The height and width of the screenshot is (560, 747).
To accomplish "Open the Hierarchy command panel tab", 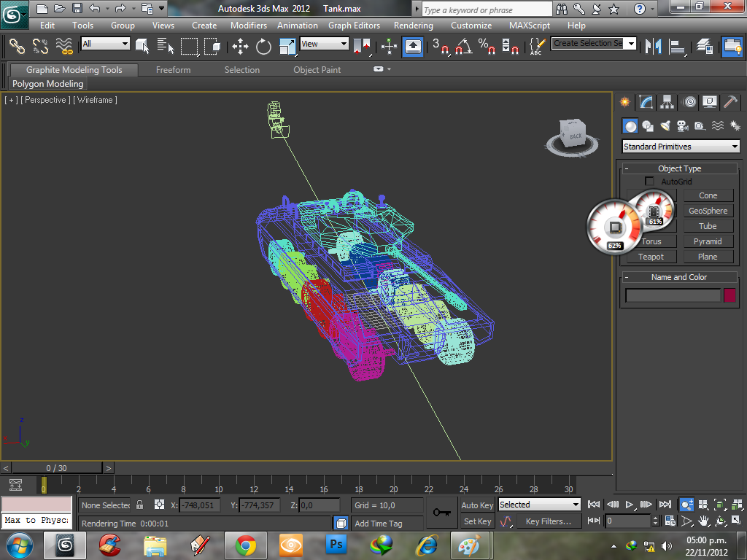I will [667, 102].
